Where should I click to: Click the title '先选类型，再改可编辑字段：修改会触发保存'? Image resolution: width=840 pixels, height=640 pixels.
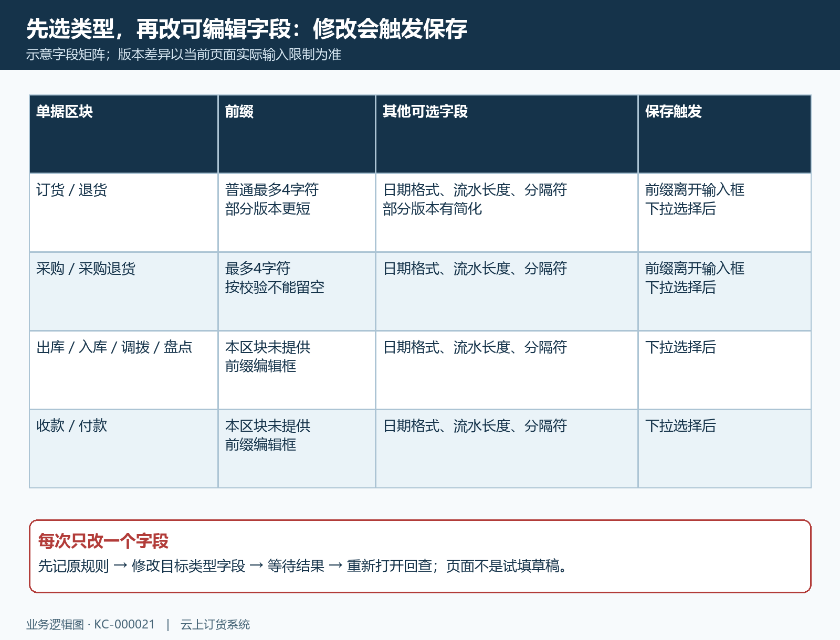[x=247, y=29]
